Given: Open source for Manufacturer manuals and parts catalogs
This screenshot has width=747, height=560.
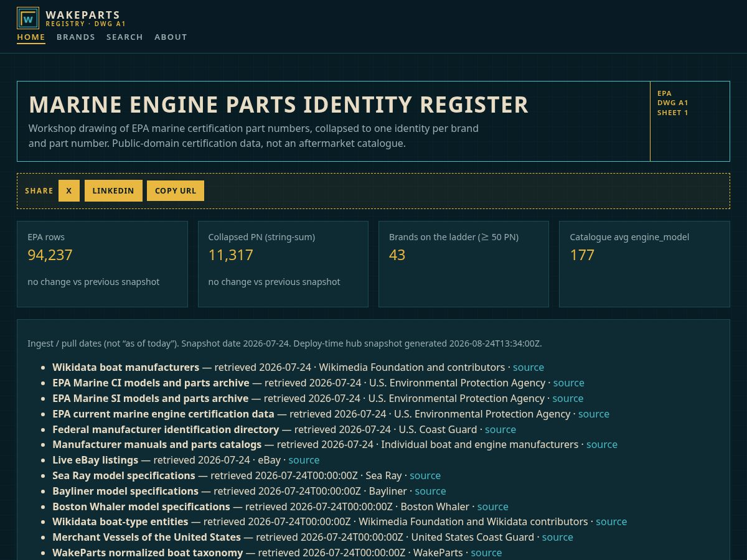Looking at the screenshot, I should [x=602, y=444].
